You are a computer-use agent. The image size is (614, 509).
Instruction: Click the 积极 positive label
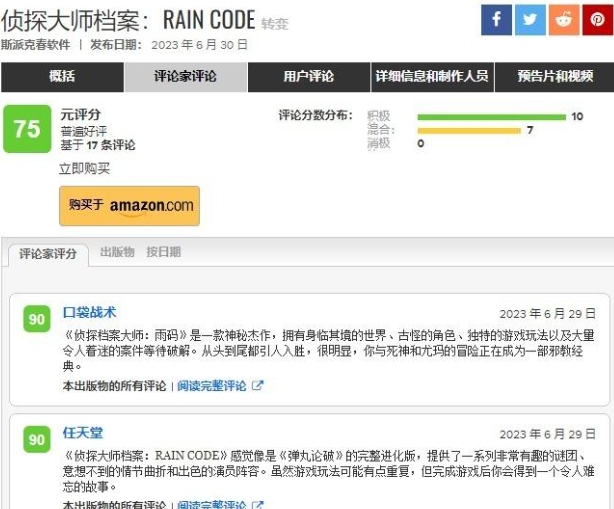click(x=379, y=116)
